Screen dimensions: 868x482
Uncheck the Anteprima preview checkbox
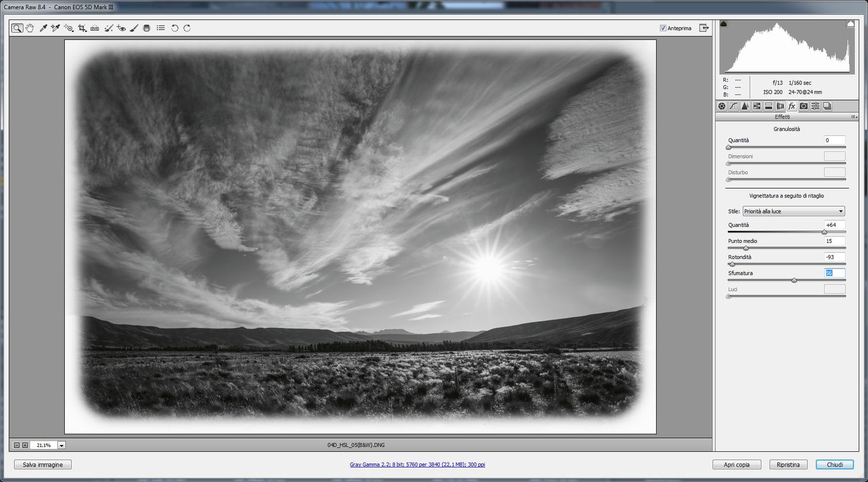tap(663, 28)
